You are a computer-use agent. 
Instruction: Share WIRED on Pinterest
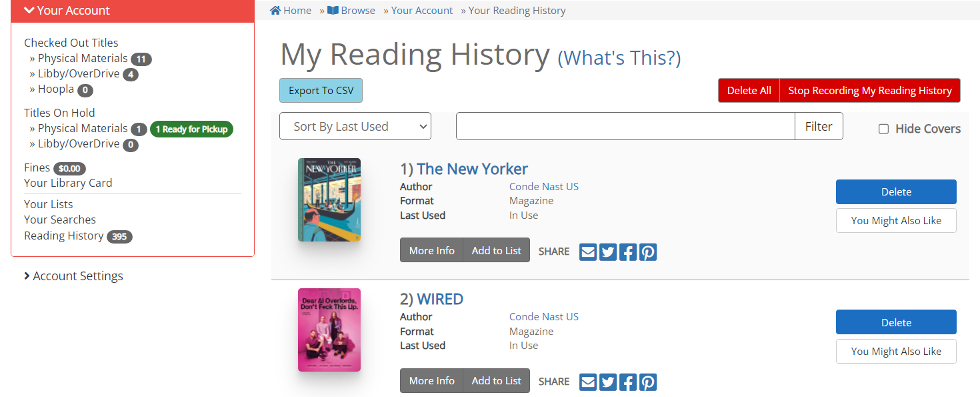(x=647, y=382)
